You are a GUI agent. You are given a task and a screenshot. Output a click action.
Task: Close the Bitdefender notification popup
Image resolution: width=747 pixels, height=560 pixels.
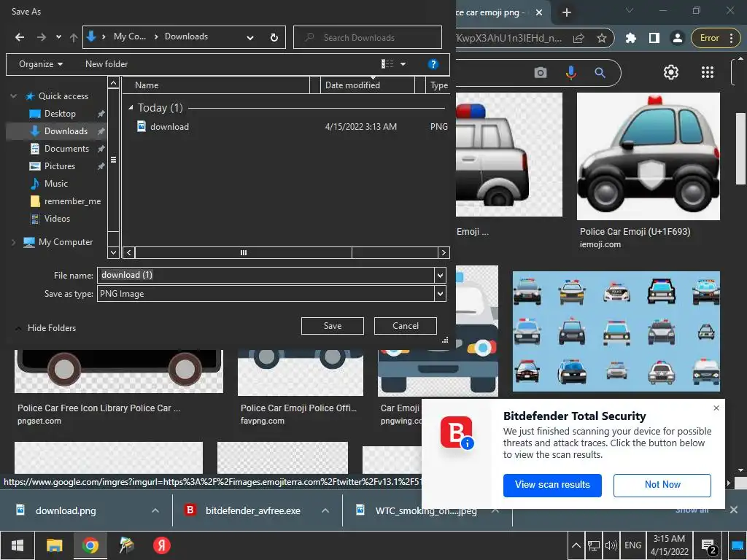[716, 408]
